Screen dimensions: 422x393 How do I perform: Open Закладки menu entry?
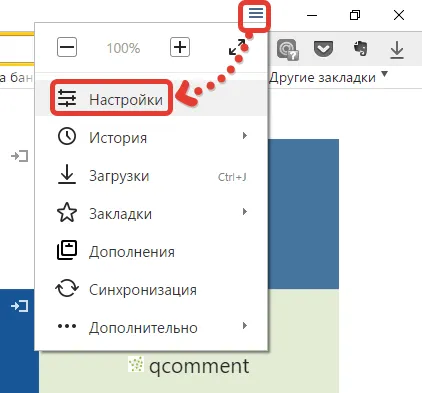[x=152, y=213]
